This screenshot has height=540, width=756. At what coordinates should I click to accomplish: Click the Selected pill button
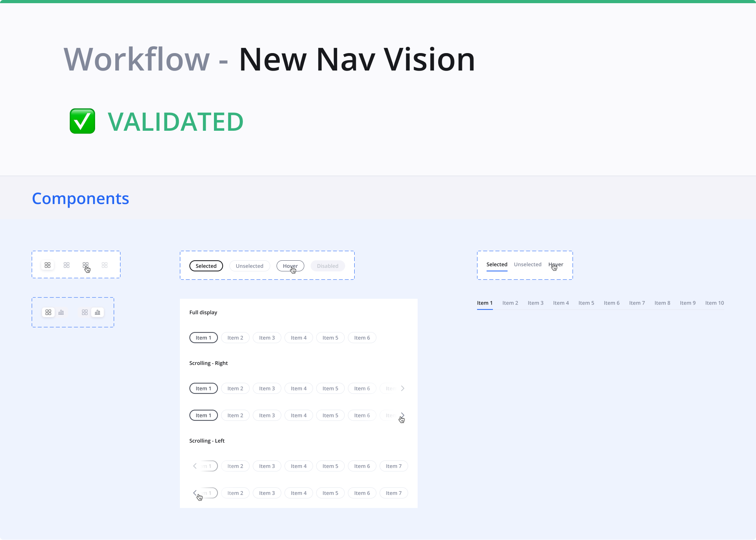[x=206, y=266]
